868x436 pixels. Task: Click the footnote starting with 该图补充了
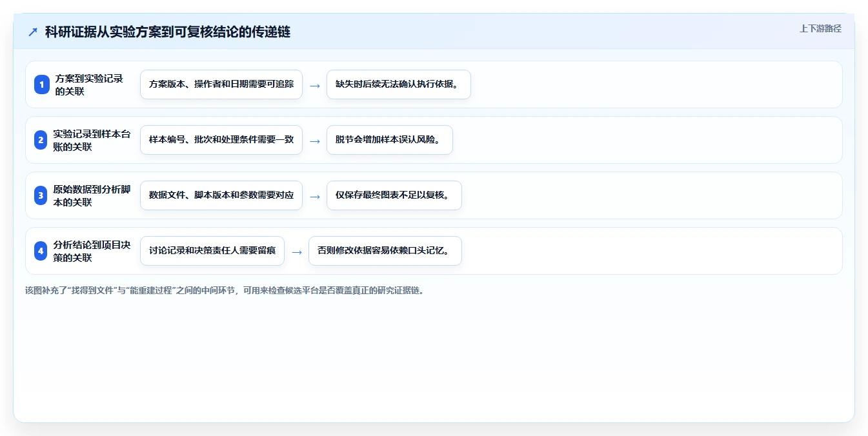point(225,290)
